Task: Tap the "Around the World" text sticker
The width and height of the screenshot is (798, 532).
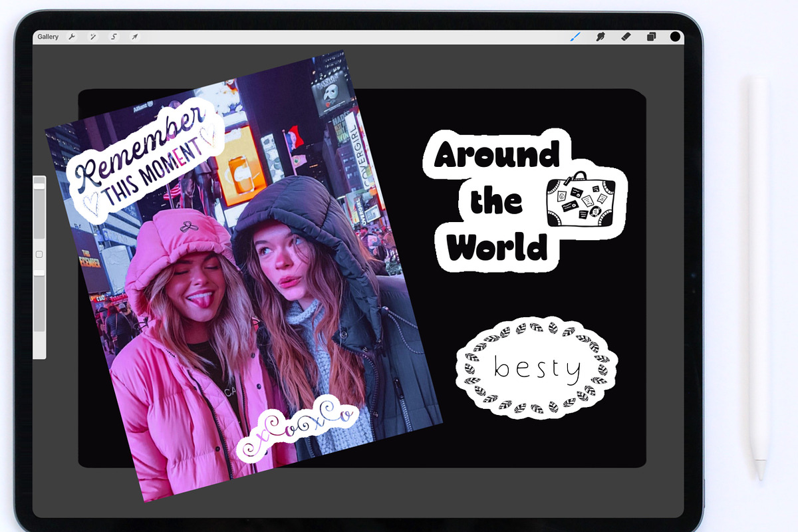Action: [x=497, y=201]
